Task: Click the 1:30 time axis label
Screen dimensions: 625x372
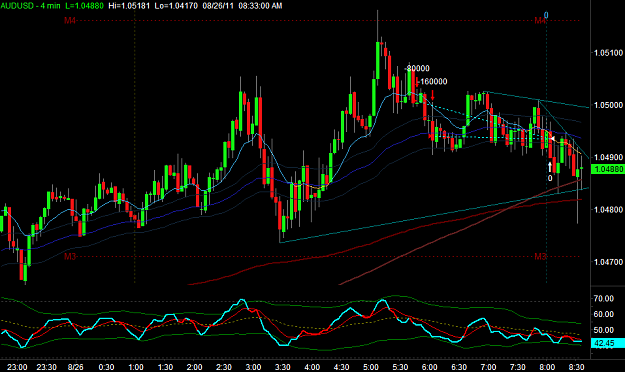Action: point(165,367)
